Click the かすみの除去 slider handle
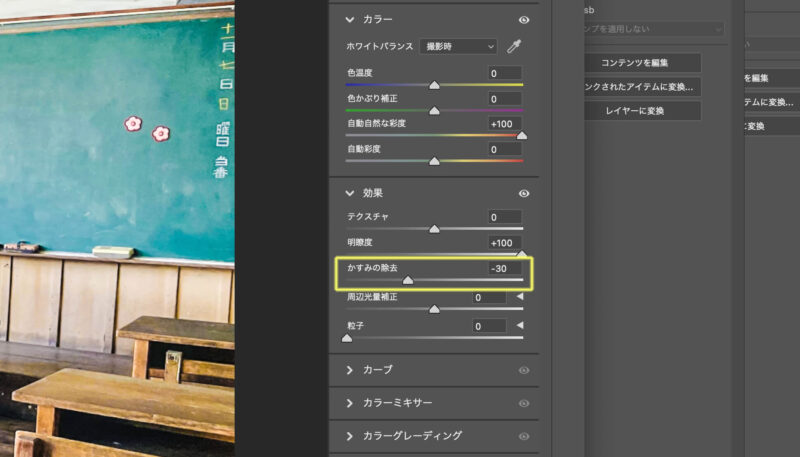 point(408,280)
